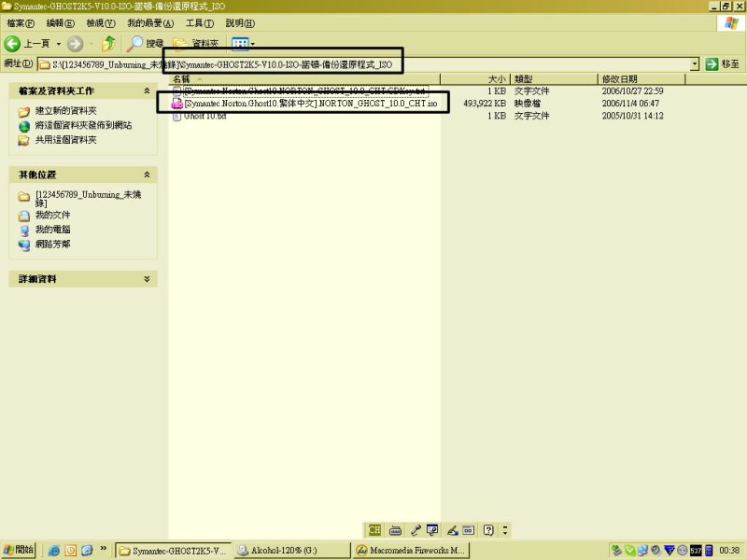
Task: Click the language bar keyboard icon
Action: [x=395, y=530]
